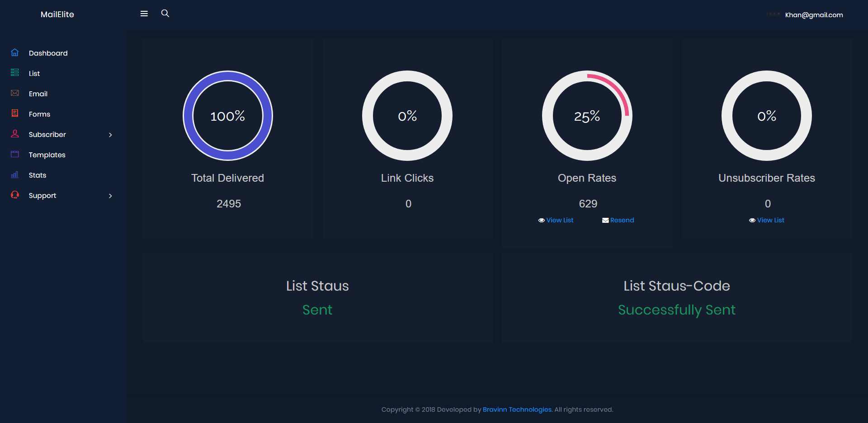Image resolution: width=868 pixels, height=423 pixels.
Task: Click the Subscriber person icon
Action: [15, 134]
